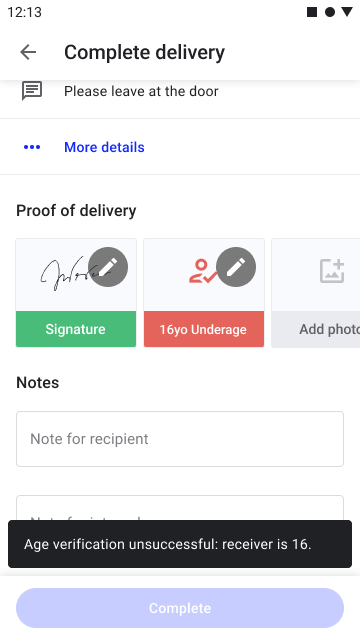Viewport: 360px width, 640px height.
Task: Open the More details link
Action: pyautogui.click(x=104, y=147)
